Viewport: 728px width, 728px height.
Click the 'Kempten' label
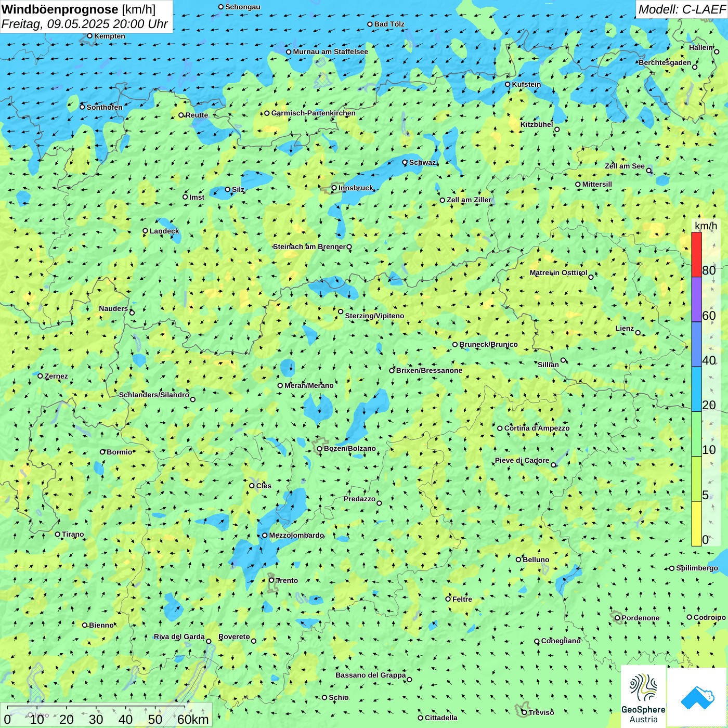coord(110,36)
